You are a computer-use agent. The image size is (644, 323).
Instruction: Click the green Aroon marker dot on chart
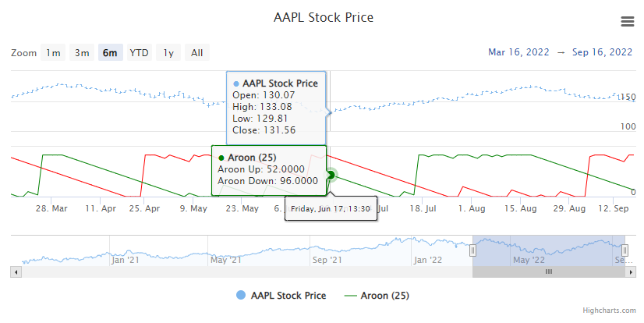pyautogui.click(x=331, y=175)
